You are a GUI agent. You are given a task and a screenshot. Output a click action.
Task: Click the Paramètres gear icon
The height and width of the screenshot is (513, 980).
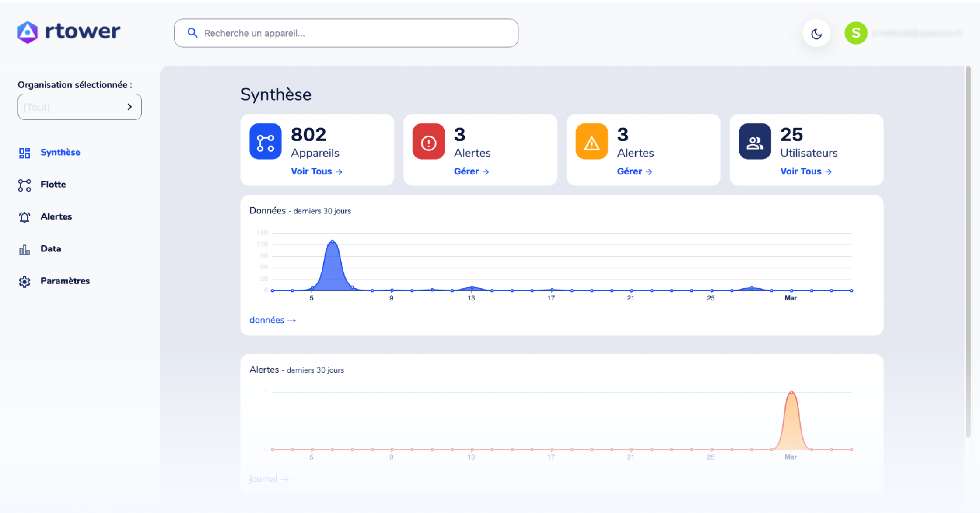click(24, 282)
